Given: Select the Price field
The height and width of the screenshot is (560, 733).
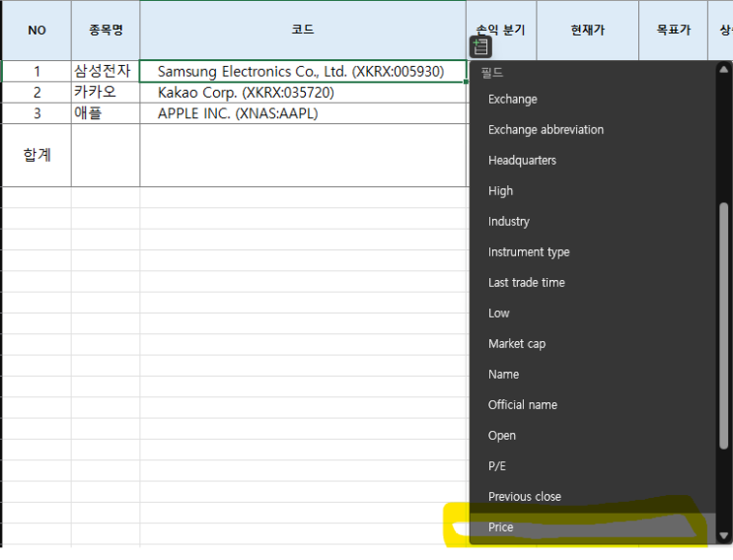Looking at the screenshot, I should tap(592, 527).
